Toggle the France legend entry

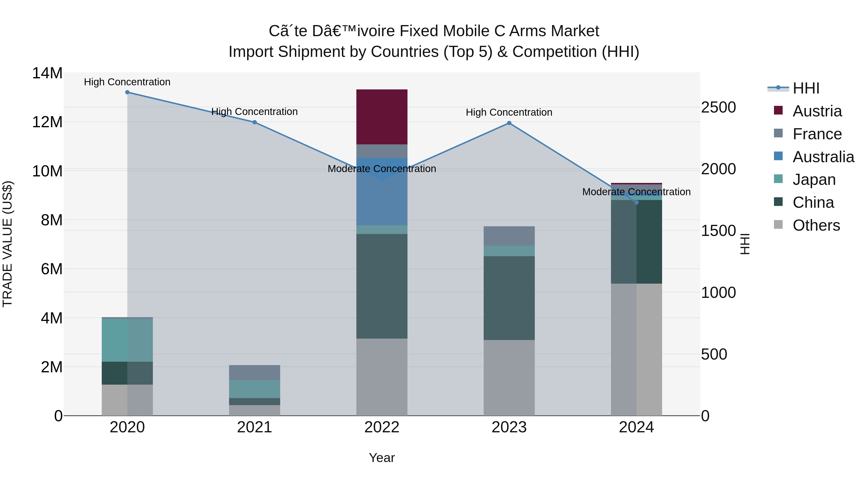point(808,134)
